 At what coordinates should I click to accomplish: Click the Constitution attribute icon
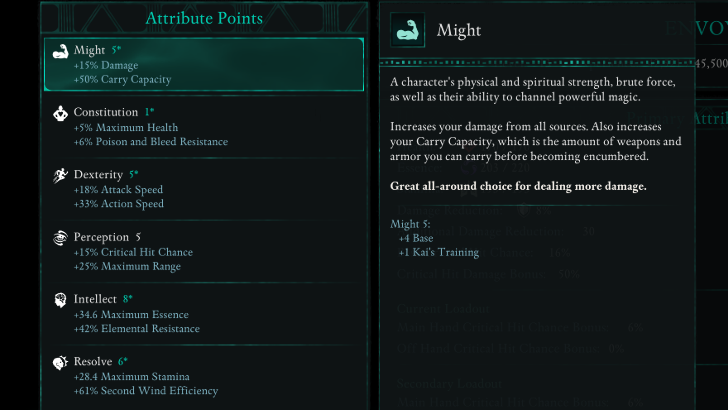59,113
